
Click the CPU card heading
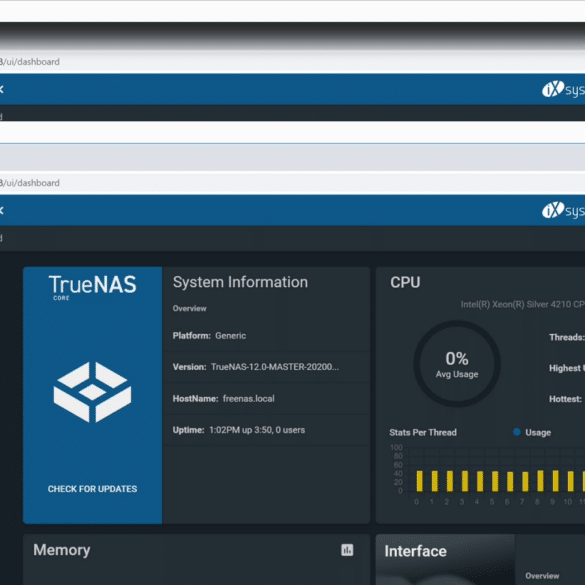[405, 282]
